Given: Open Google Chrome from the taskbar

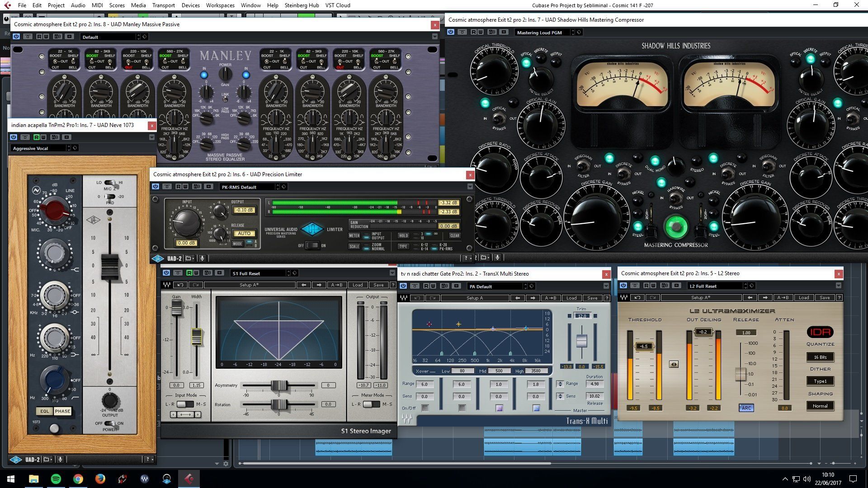Looking at the screenshot, I should coord(78,479).
